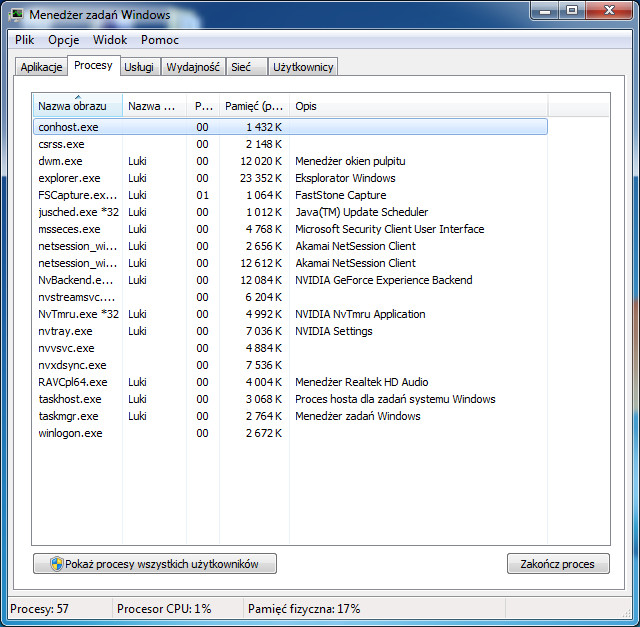
Task: Select the nvstreamsvc.... process row
Action: pos(290,297)
